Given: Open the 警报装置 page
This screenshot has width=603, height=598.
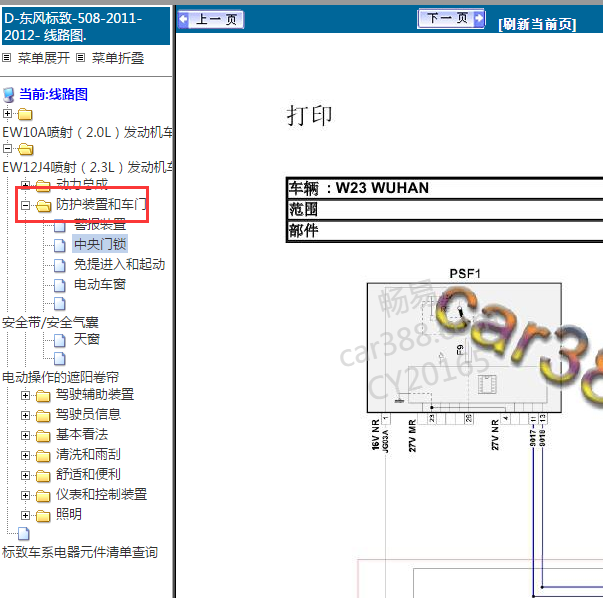Looking at the screenshot, I should [100, 224].
